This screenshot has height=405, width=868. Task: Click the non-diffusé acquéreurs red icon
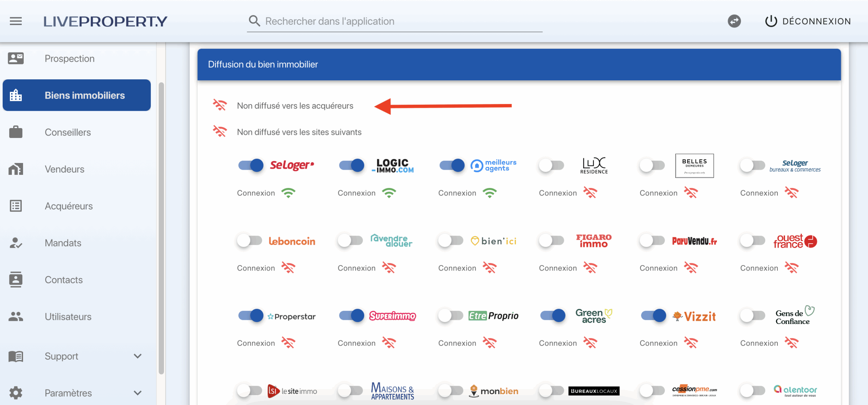coord(220,105)
